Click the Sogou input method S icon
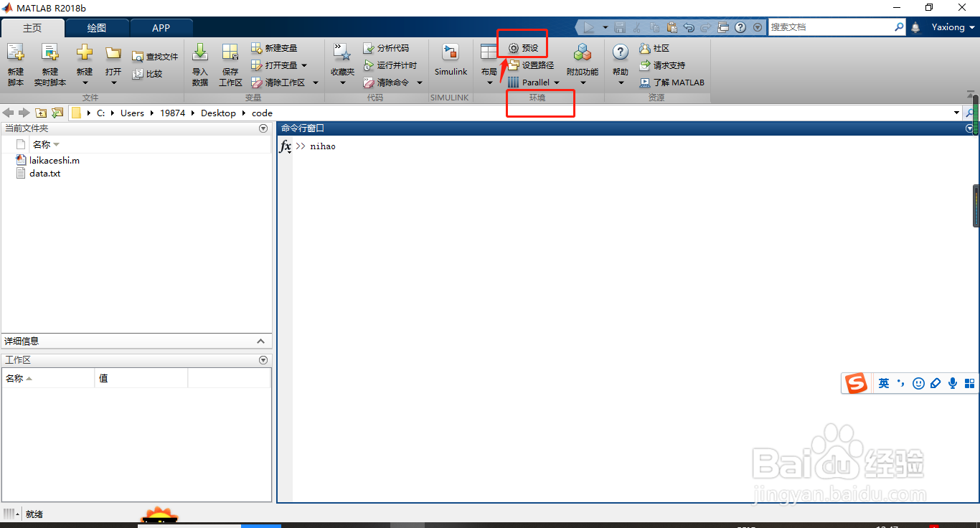 [855, 383]
